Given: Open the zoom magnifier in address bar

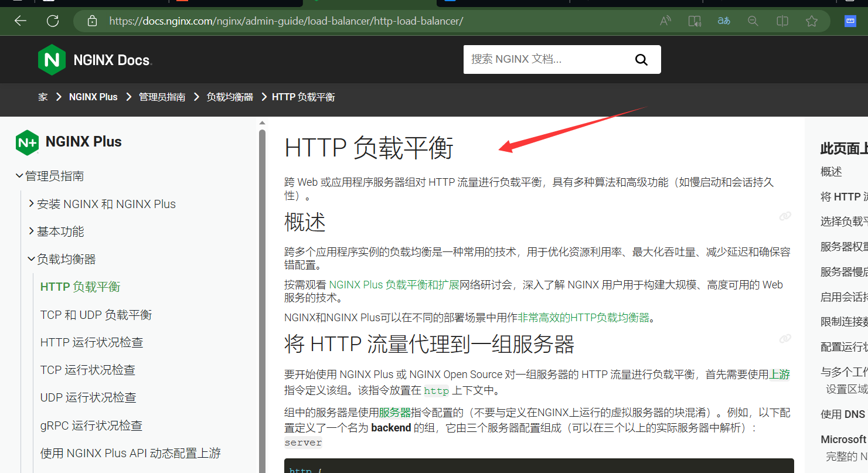Looking at the screenshot, I should (x=753, y=21).
